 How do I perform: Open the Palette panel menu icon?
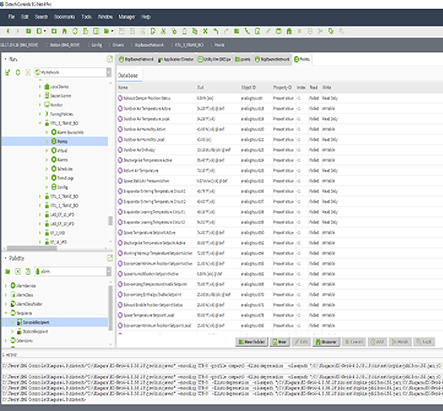pyautogui.click(x=110, y=258)
